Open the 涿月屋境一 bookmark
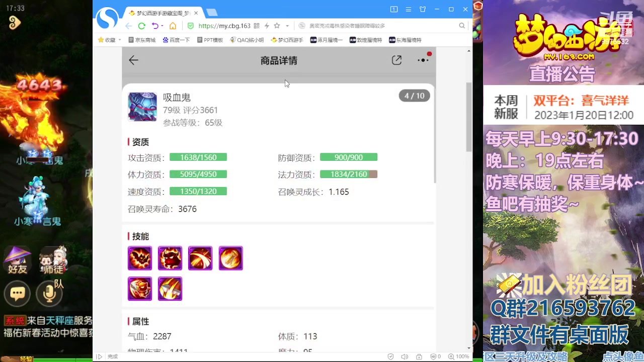 tap(326, 40)
